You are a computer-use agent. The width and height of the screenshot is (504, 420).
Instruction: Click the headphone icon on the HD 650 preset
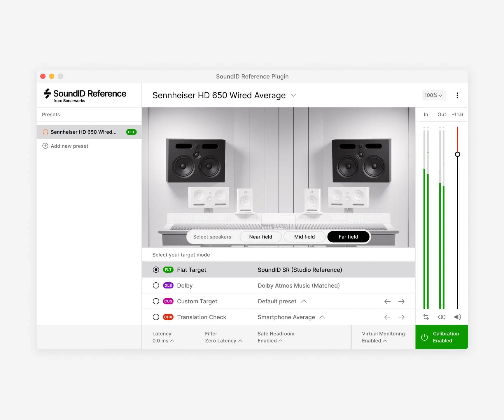coord(45,132)
